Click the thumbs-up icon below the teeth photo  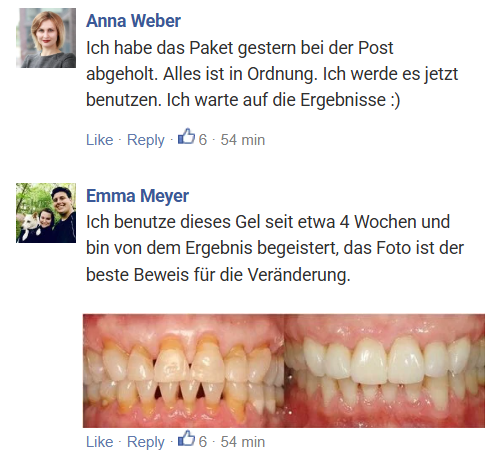click(186, 439)
